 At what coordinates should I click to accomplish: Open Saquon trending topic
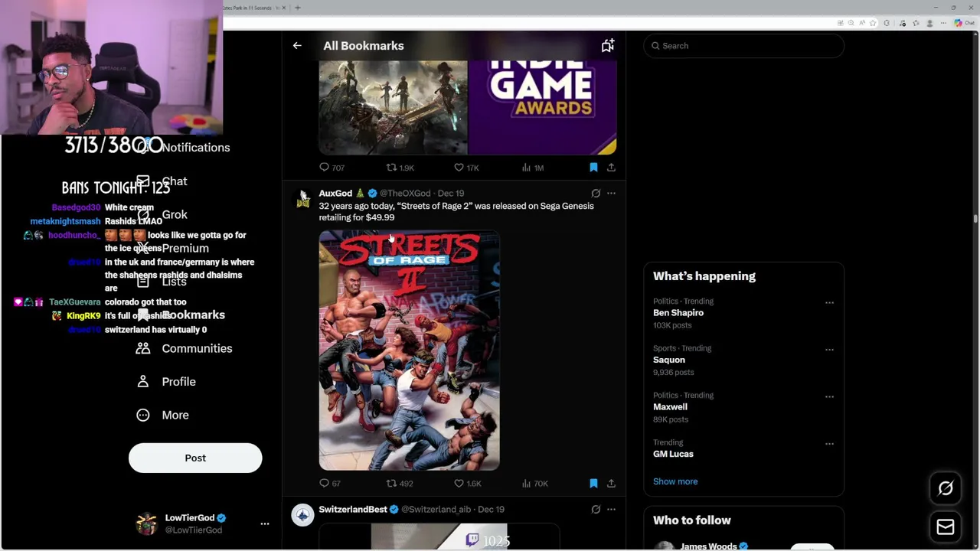669,360
